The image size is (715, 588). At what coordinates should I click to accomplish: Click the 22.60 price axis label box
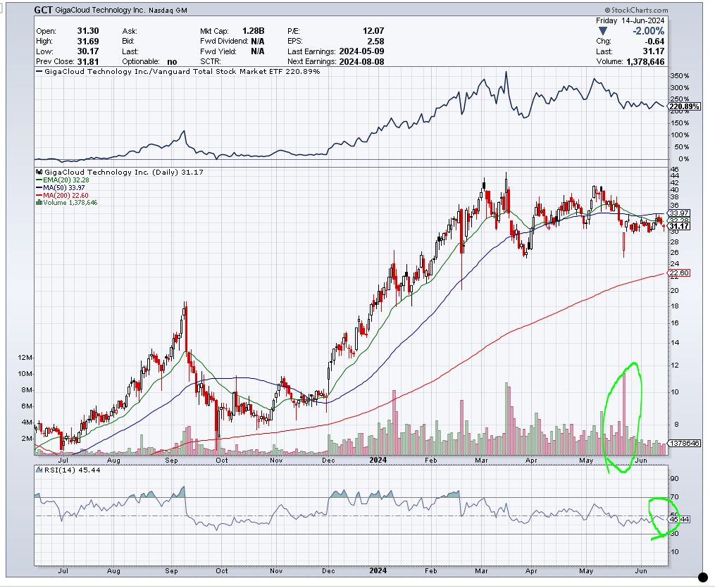pyautogui.click(x=678, y=273)
